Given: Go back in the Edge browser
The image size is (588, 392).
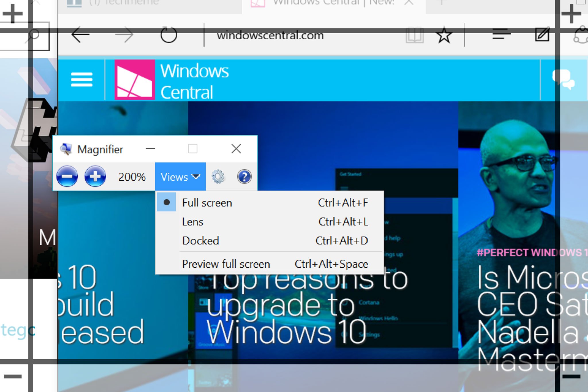Looking at the screenshot, I should pyautogui.click(x=80, y=35).
